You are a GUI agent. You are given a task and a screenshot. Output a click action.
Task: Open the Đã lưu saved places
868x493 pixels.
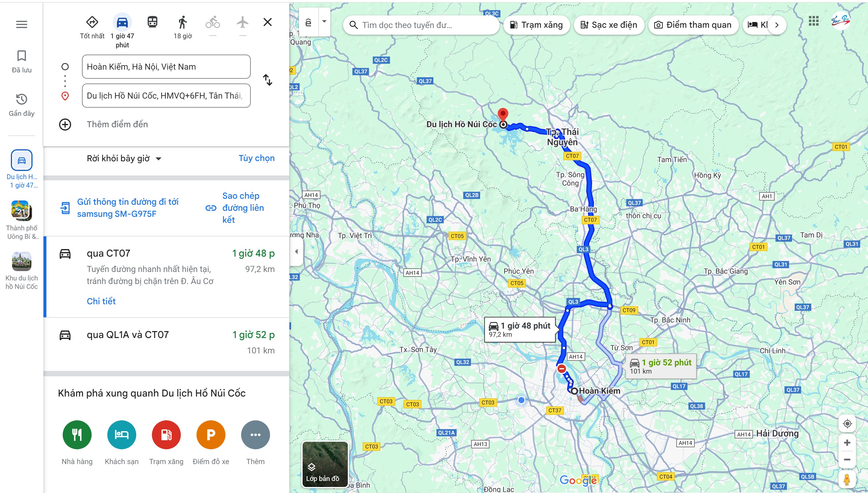22,61
